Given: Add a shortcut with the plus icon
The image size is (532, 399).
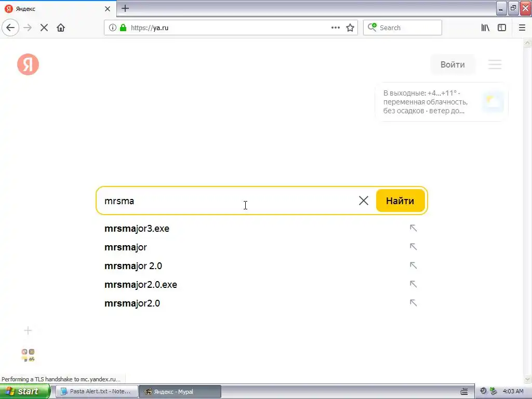Looking at the screenshot, I should tap(28, 330).
